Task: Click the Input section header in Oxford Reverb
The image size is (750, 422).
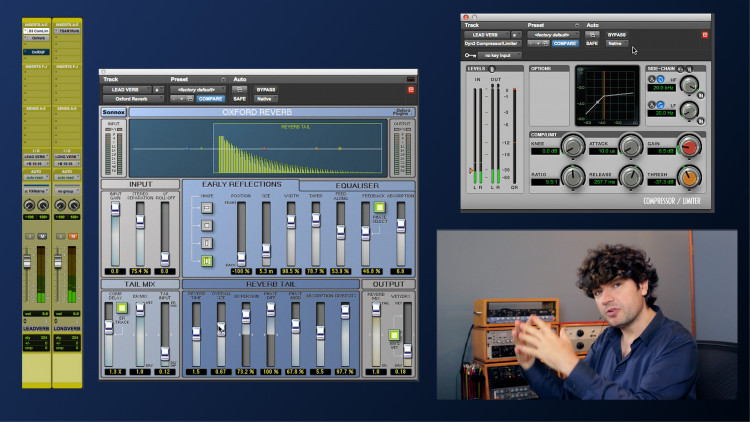Action: tap(140, 184)
